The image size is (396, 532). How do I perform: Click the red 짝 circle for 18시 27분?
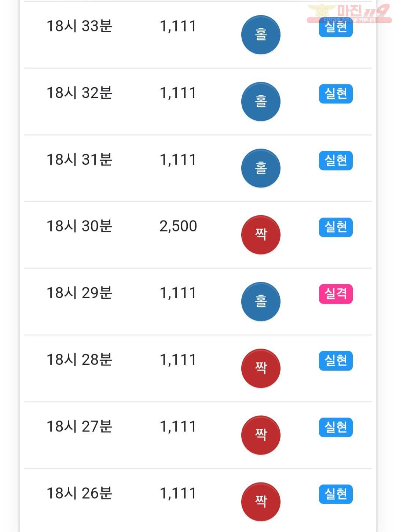[x=261, y=435]
